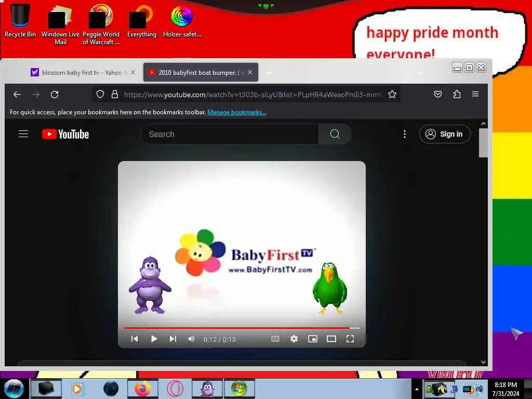Open the Recycle Bin desktop icon
The image size is (532, 399).
(20, 20)
